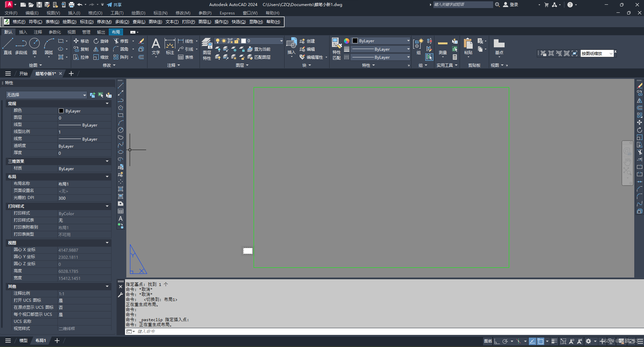Image resolution: width=644 pixels, height=347 pixels.
Task: Open the 标注(N) menu
Action: [x=161, y=13]
